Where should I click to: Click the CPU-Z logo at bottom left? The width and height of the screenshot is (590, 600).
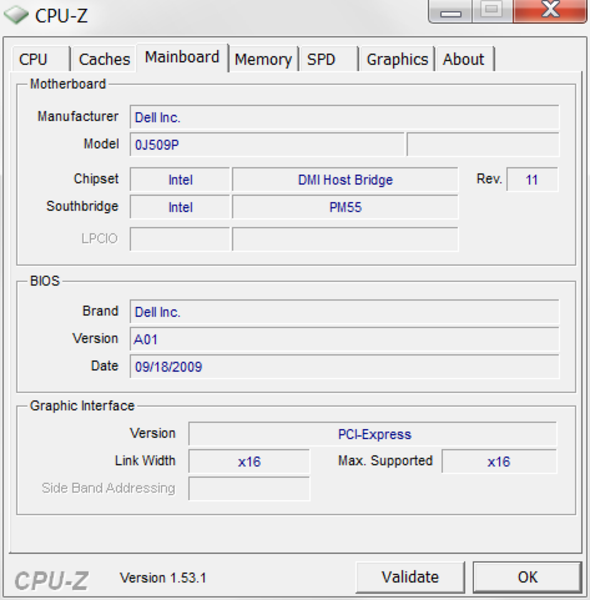[x=52, y=581]
